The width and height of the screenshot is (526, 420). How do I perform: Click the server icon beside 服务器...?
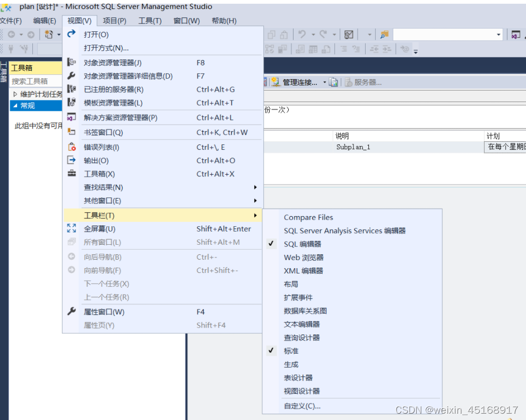[349, 82]
